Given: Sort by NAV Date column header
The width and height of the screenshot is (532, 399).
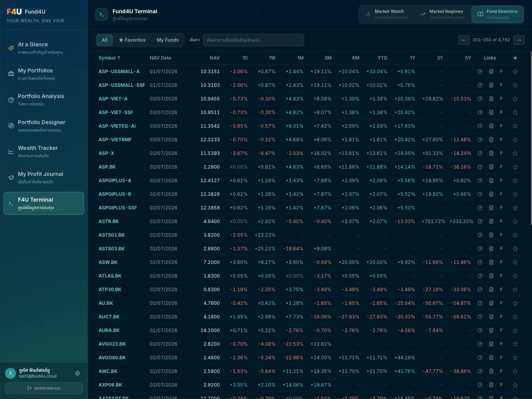Looking at the screenshot, I should tap(160, 58).
